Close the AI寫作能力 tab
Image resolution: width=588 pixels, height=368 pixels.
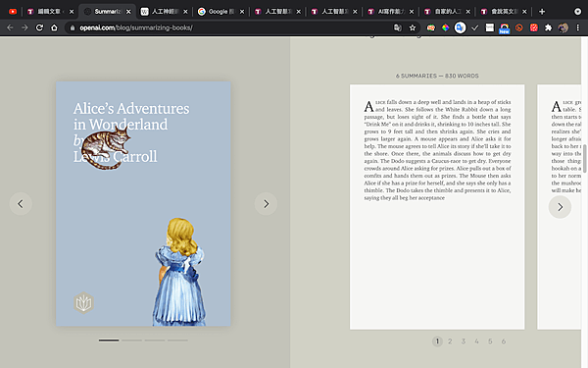(x=412, y=12)
